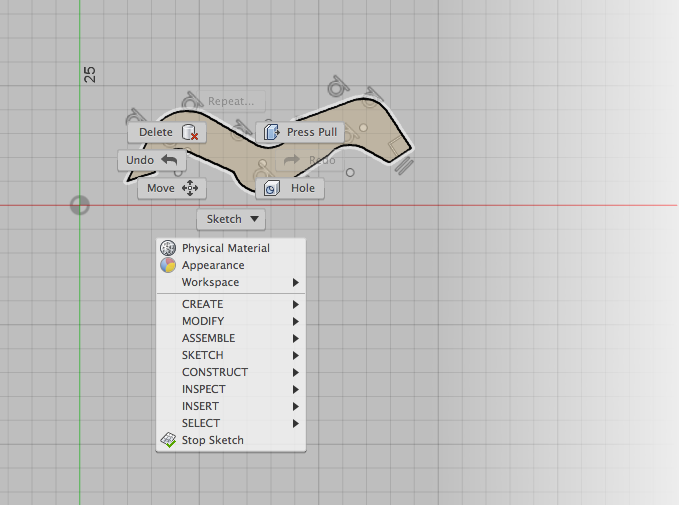Expand the MODIFY submenu
The height and width of the screenshot is (505, 679).
click(x=231, y=321)
